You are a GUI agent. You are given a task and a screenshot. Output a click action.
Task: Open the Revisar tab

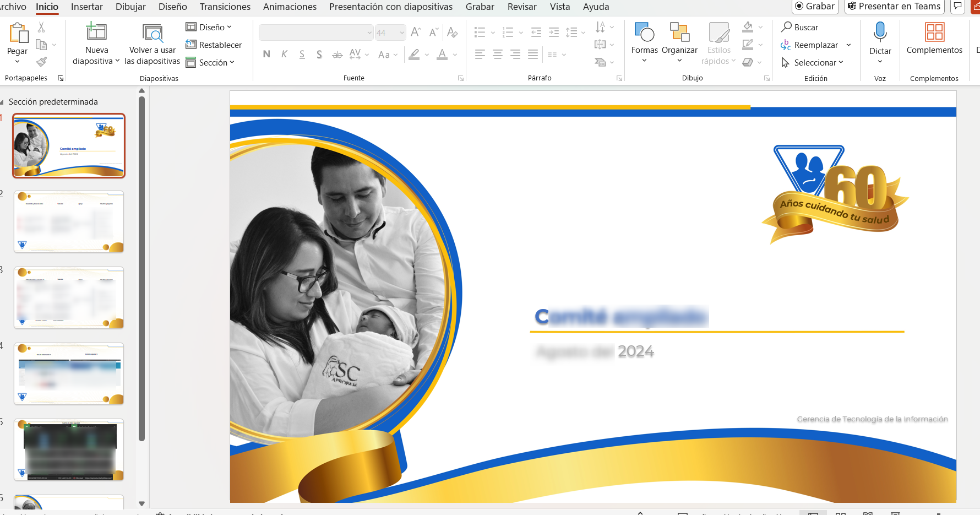[x=522, y=7]
